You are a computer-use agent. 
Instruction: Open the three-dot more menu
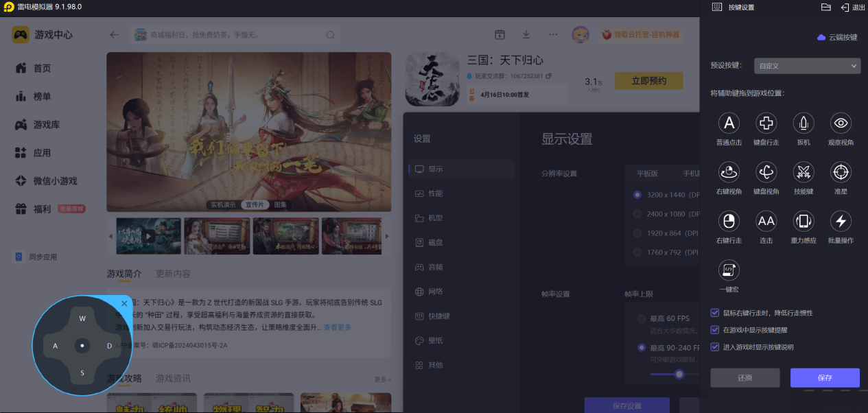[553, 34]
